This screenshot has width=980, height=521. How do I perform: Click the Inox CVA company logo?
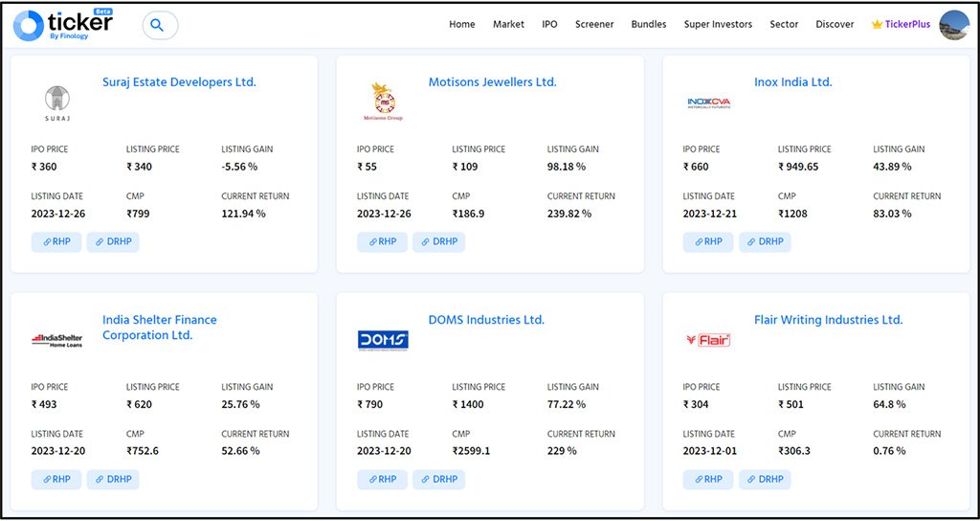point(708,102)
